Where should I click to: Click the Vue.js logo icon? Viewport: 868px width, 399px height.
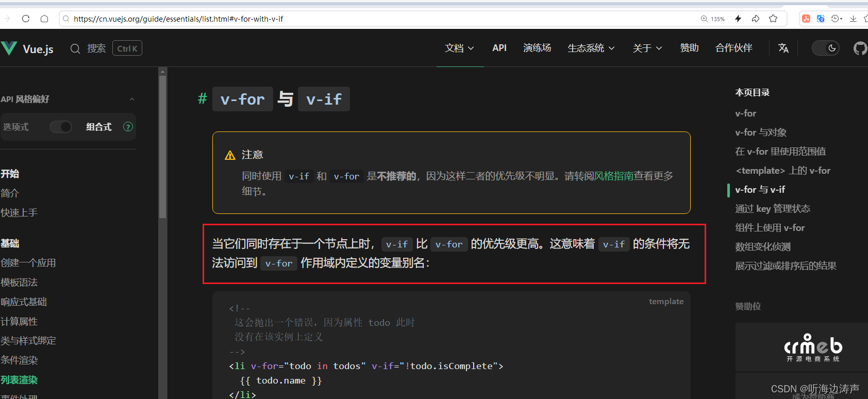click(x=9, y=48)
